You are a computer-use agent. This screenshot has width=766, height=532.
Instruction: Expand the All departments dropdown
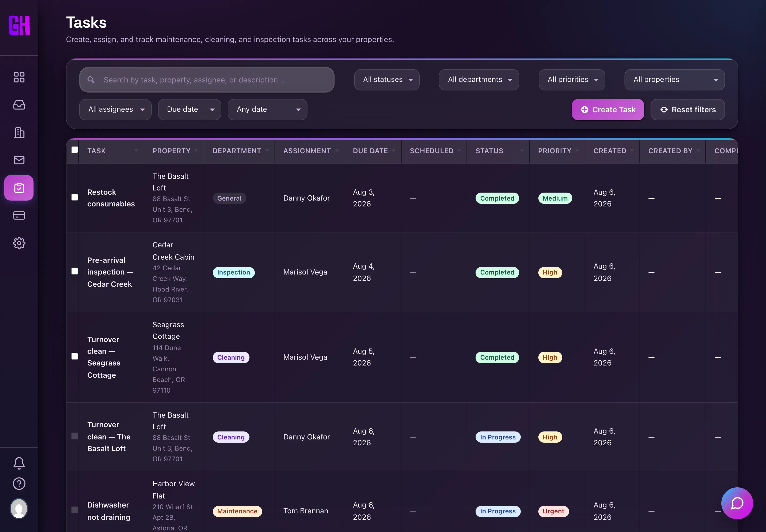479,80
